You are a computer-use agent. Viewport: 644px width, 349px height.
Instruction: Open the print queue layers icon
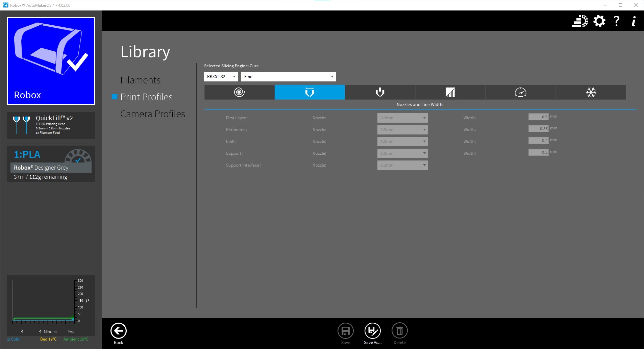click(580, 21)
